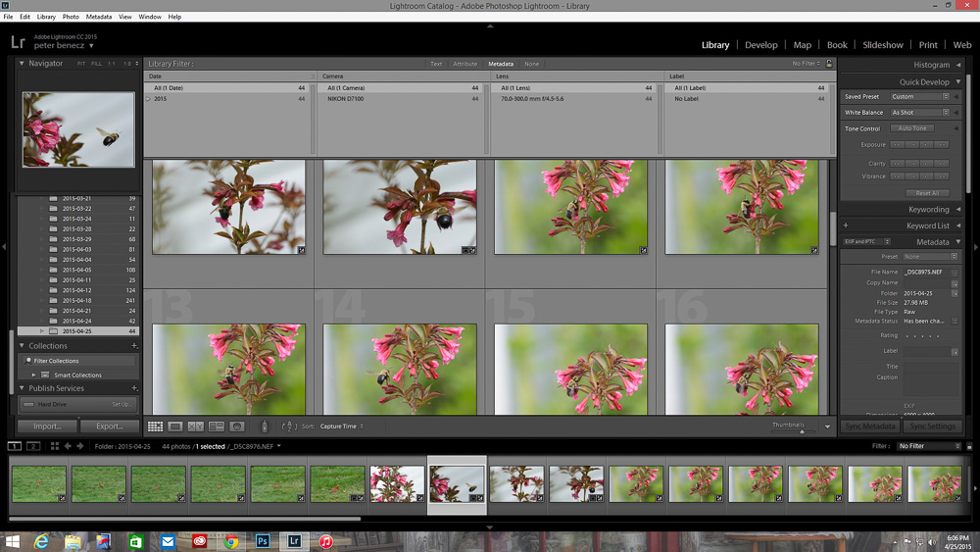The image size is (980, 552).
Task: Click the filter lock icon
Action: [x=829, y=64]
